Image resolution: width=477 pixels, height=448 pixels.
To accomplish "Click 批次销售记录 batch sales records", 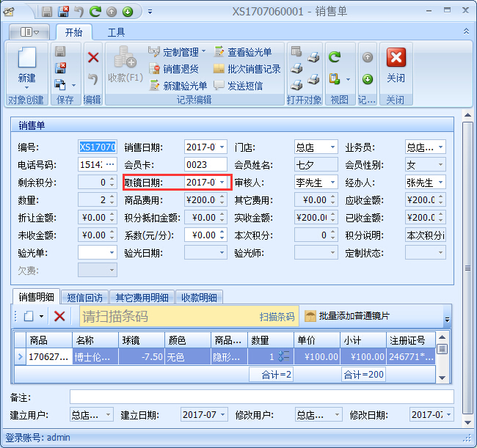I will 247,69.
